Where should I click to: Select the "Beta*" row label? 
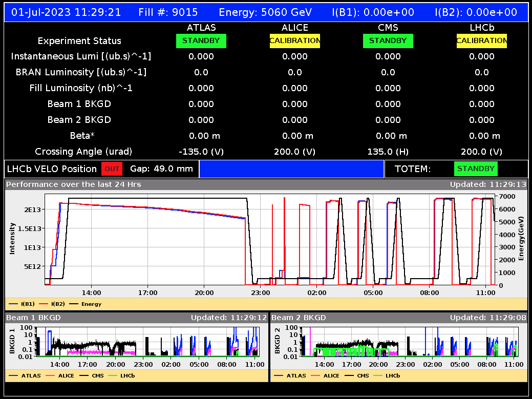82,136
